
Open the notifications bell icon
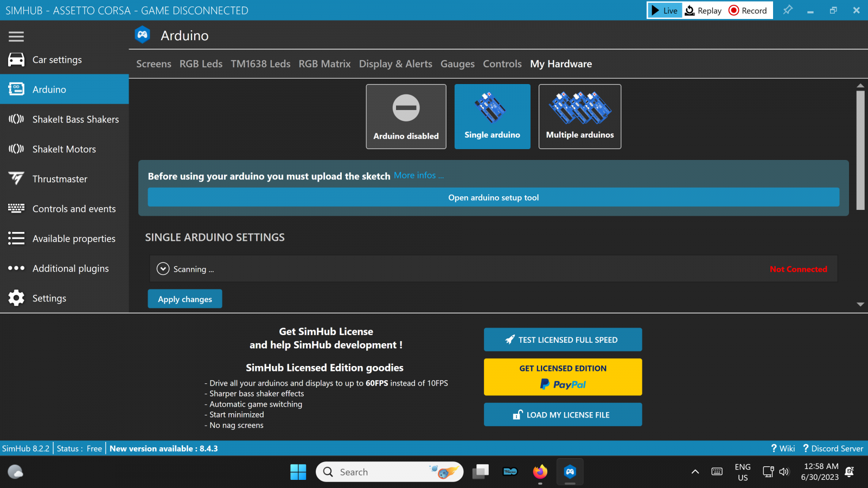[x=850, y=472]
